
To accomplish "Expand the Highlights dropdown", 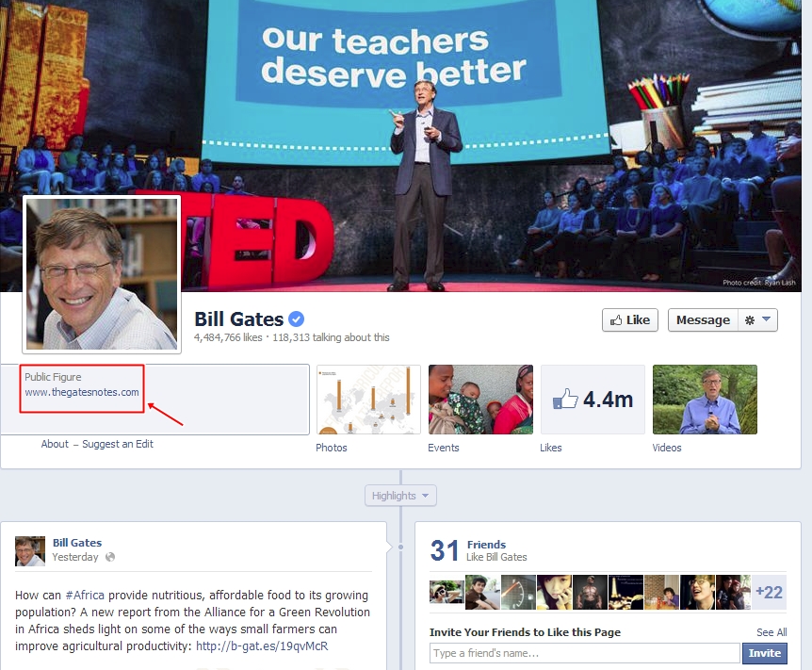I will click(x=401, y=496).
